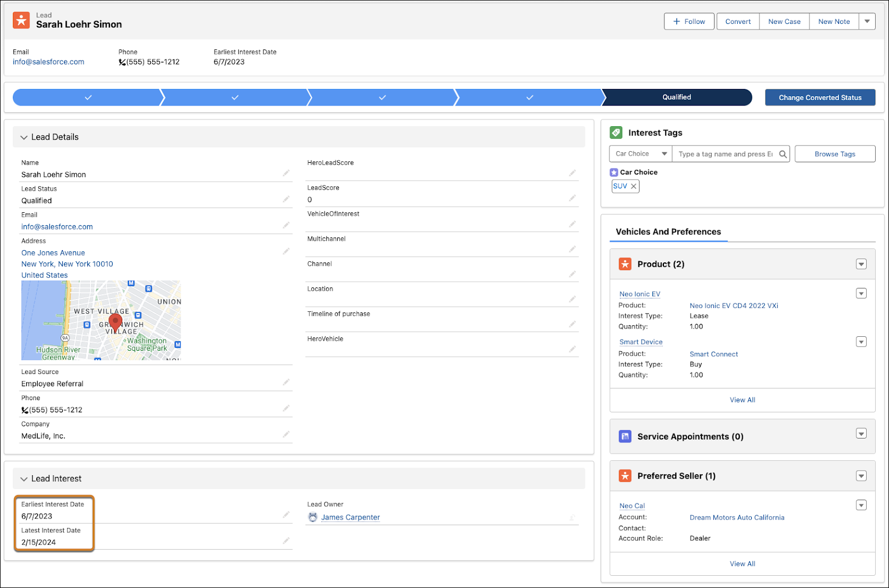Open the more actions dropdown beside New Note
The width and height of the screenshot is (889, 588).
867,22
